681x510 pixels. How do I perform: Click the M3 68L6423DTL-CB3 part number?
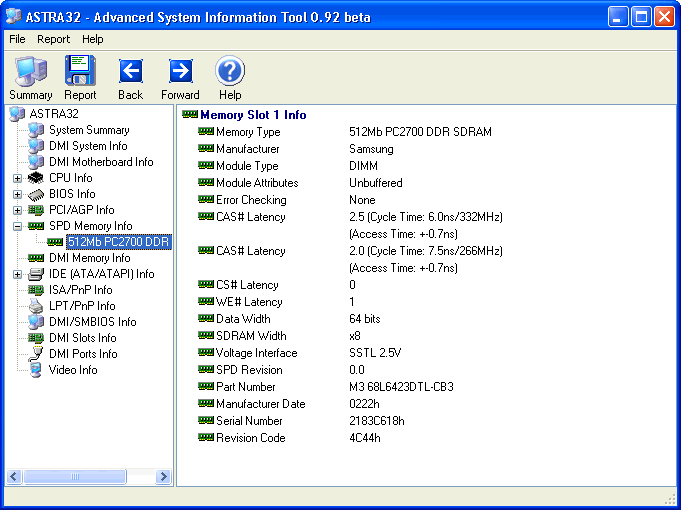401,387
